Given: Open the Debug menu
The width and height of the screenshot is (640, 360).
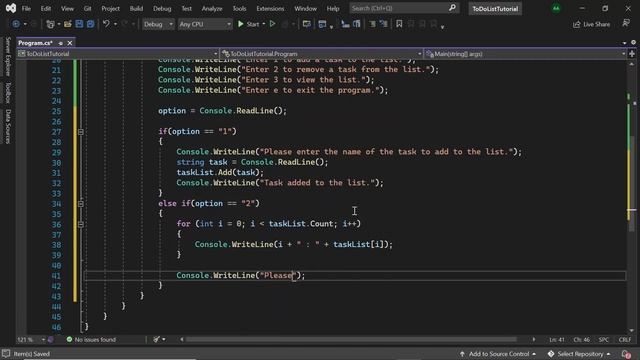Looking at the screenshot, I should click(x=162, y=8).
